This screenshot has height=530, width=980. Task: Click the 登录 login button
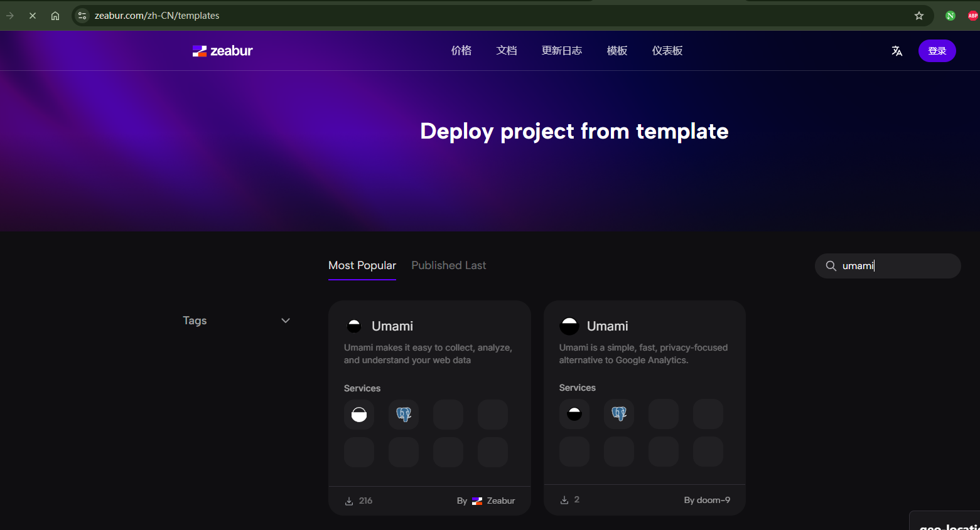tap(937, 51)
